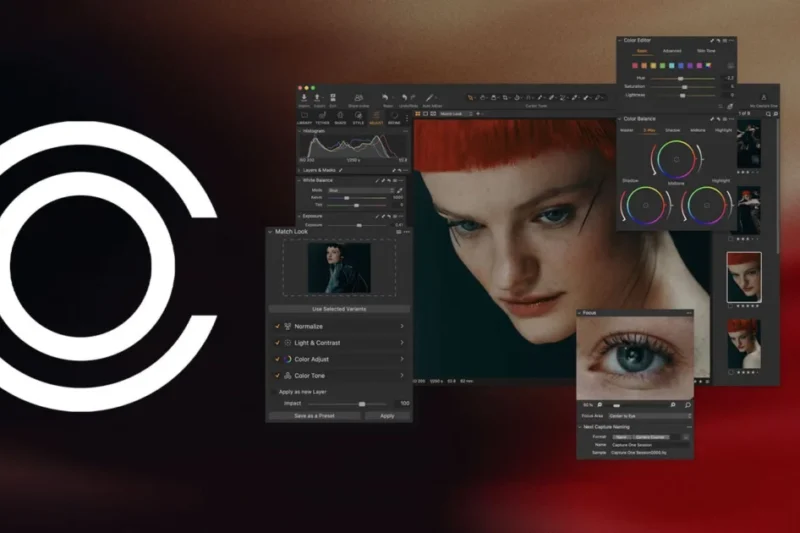The image size is (800, 533).
Task: Expand the Layers & Masks panel
Action: pyautogui.click(x=299, y=170)
